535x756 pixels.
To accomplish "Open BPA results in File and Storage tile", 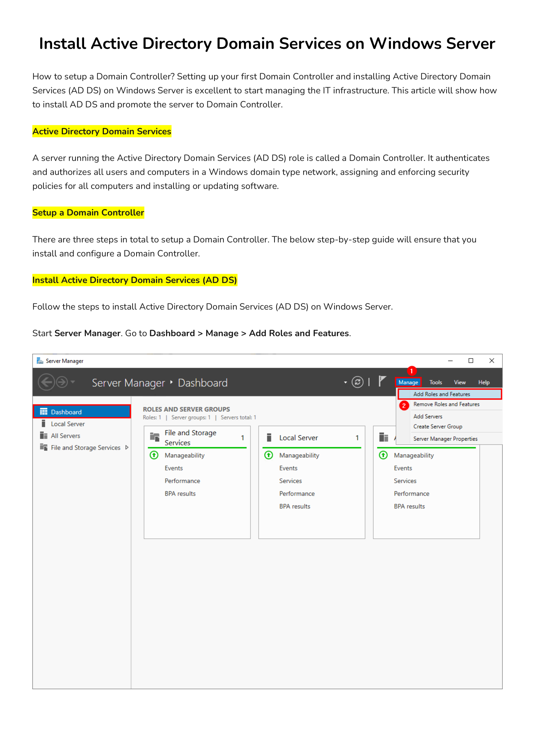I will 180,494.
